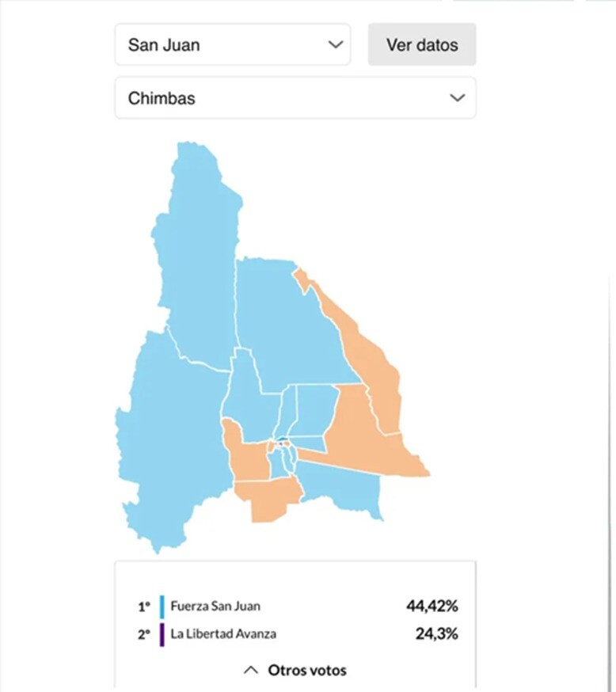The image size is (616, 692).
Task: Click the 44,42% result value
Action: 432,606
